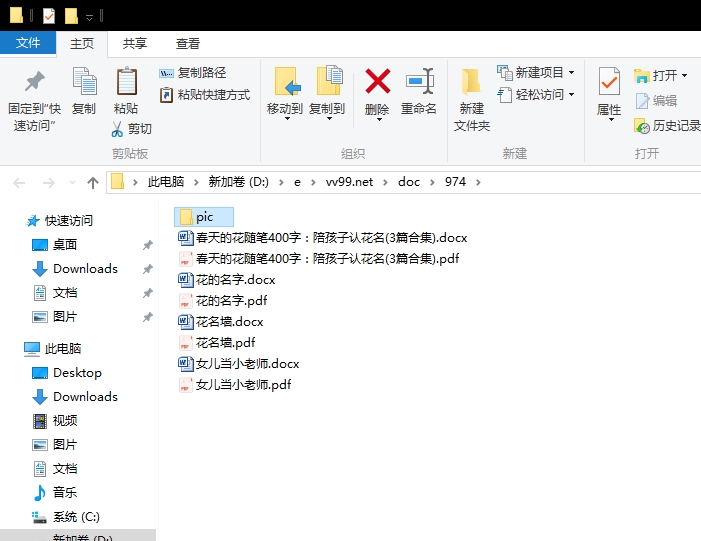Click Paste shortcut (粘贴快捷方式)
The image size is (701, 541).
205,95
